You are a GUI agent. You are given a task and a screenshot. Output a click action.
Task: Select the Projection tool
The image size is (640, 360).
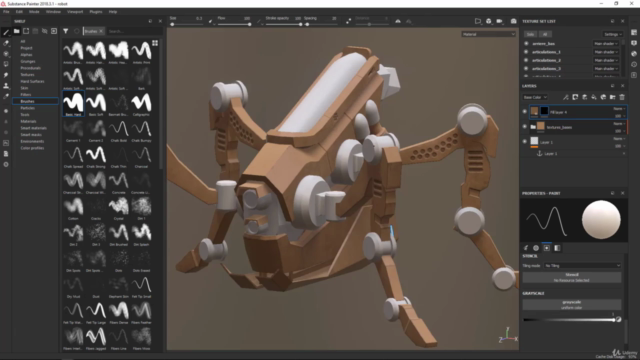pyautogui.click(x=6, y=53)
